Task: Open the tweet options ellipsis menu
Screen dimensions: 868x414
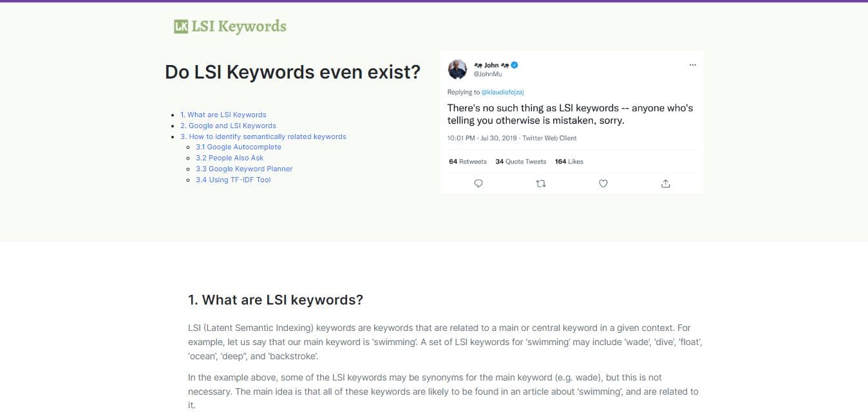Action: [692, 64]
